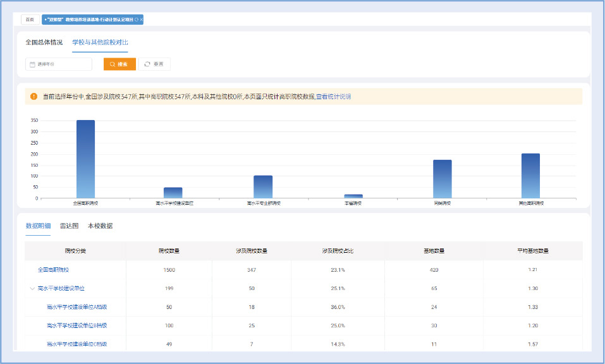
Task: Switch to the 雷达图 tab
Action: [x=69, y=226]
